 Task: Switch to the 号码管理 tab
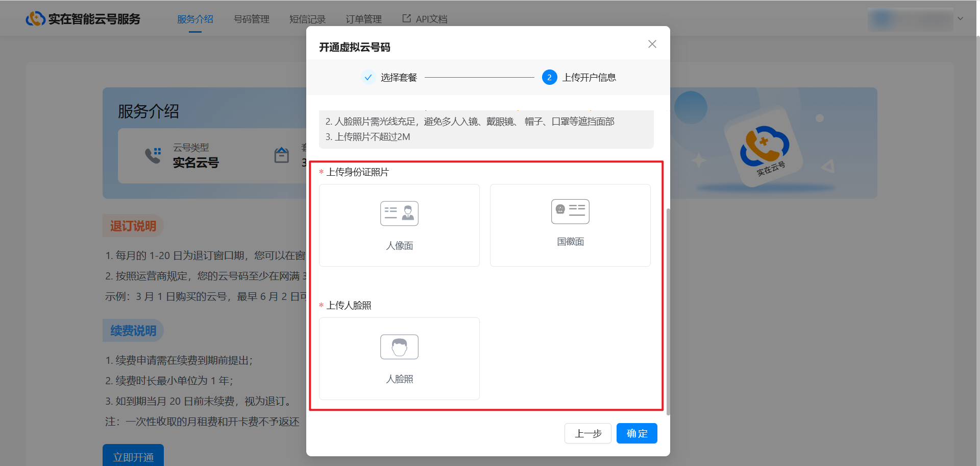click(251, 19)
